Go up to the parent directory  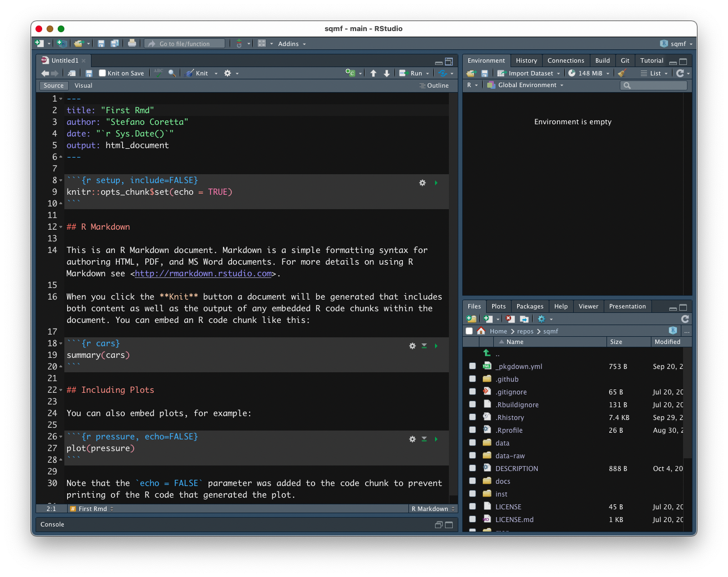487,353
